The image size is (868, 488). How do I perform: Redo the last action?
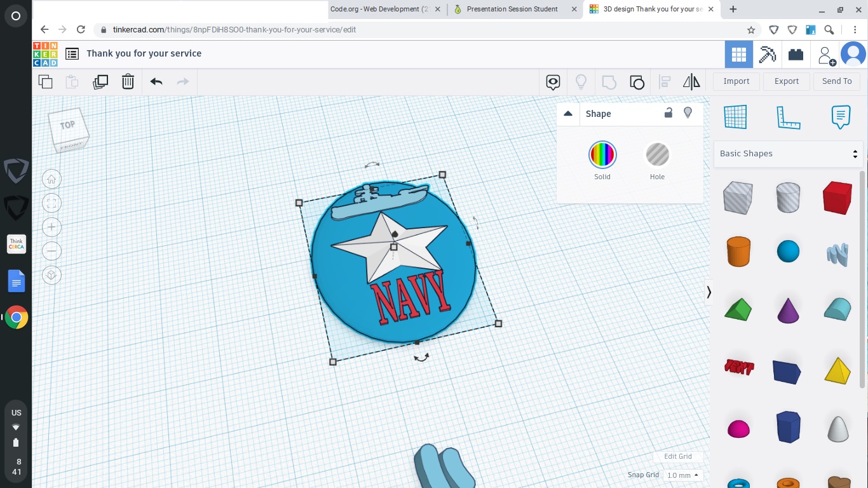tap(183, 81)
